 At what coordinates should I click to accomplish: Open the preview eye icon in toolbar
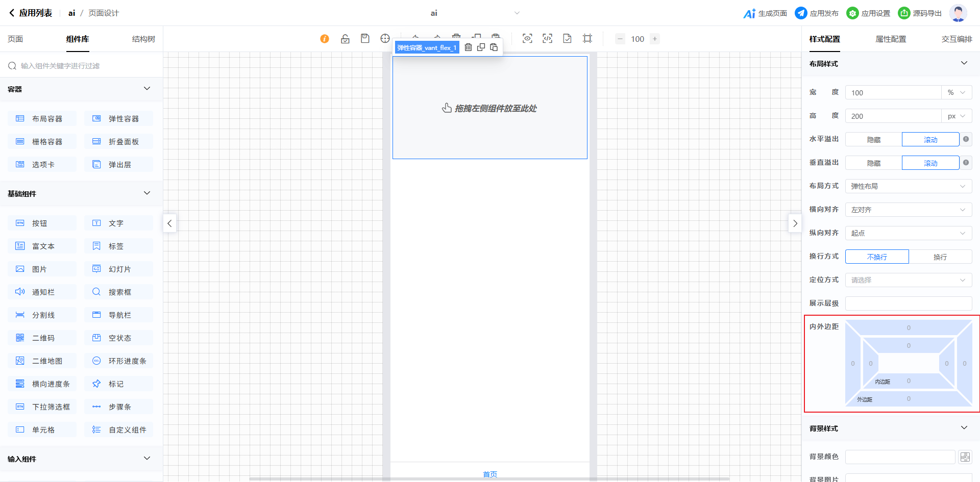click(527, 39)
